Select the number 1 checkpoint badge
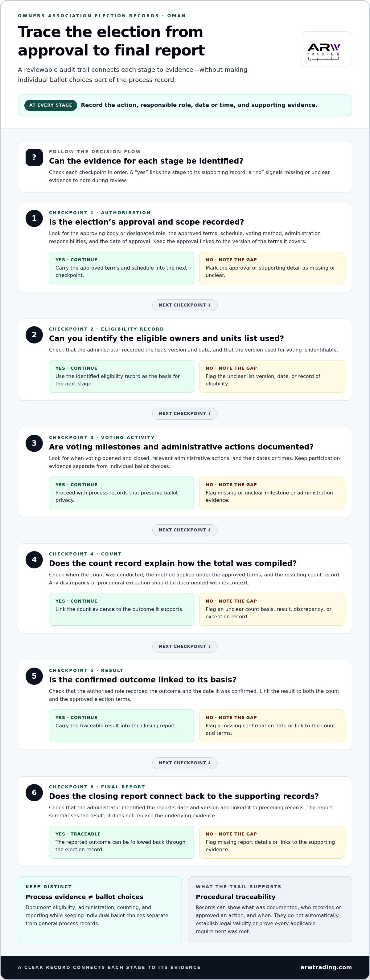The width and height of the screenshot is (370, 980). (x=34, y=218)
